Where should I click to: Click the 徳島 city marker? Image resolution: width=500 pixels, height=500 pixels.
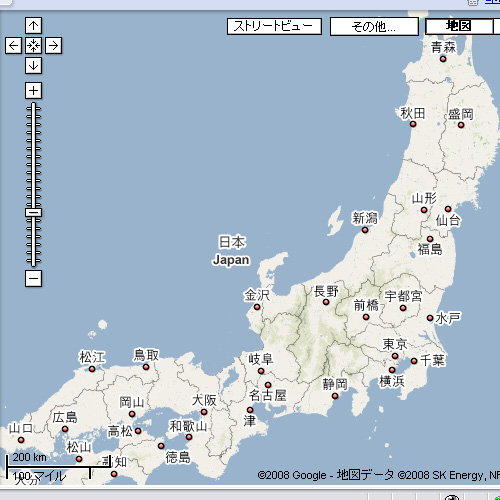click(x=161, y=446)
